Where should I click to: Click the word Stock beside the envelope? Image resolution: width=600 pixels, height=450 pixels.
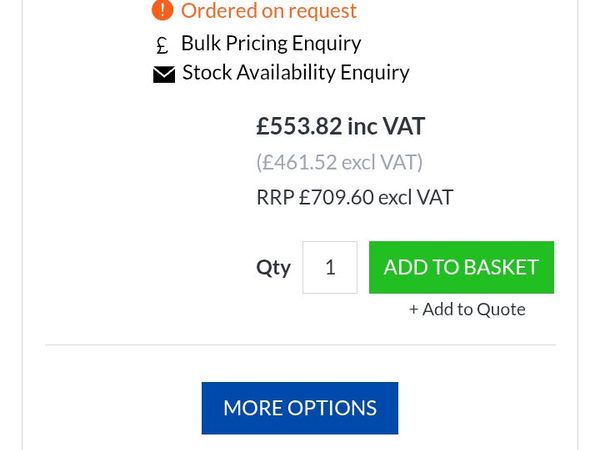207,72
